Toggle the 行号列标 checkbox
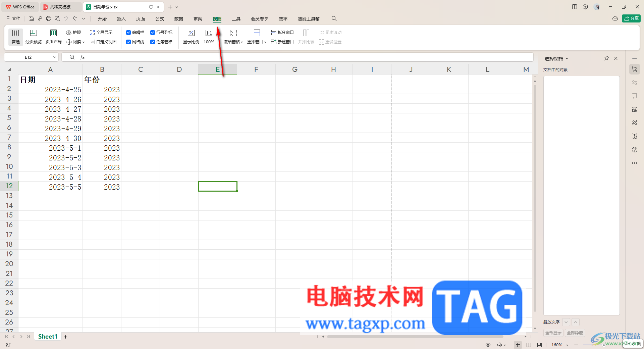Image resolution: width=644 pixels, height=349 pixels. point(153,33)
